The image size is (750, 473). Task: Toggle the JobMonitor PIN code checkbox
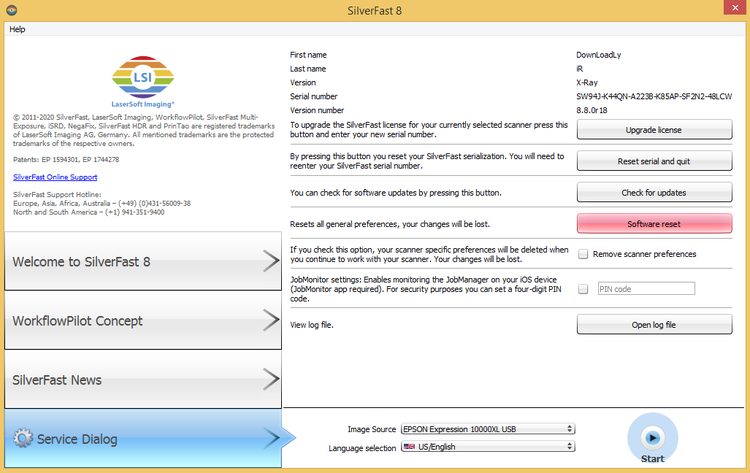(x=583, y=289)
